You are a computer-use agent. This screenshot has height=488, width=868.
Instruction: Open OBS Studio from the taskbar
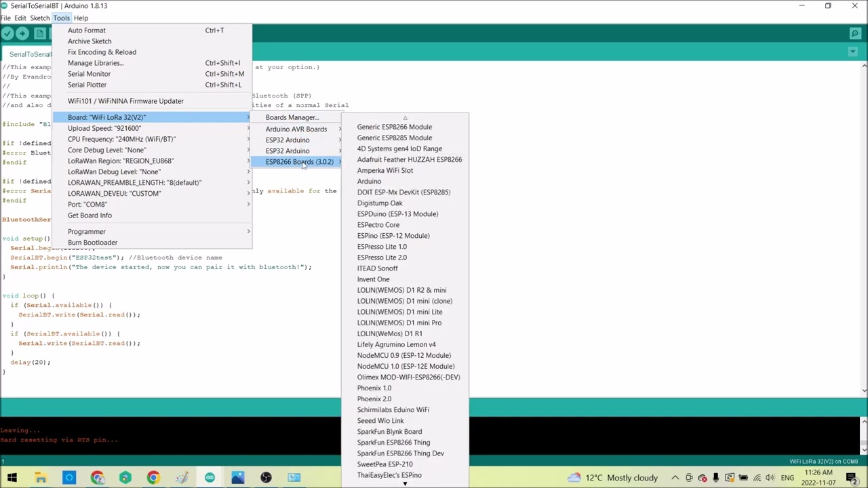tap(266, 478)
